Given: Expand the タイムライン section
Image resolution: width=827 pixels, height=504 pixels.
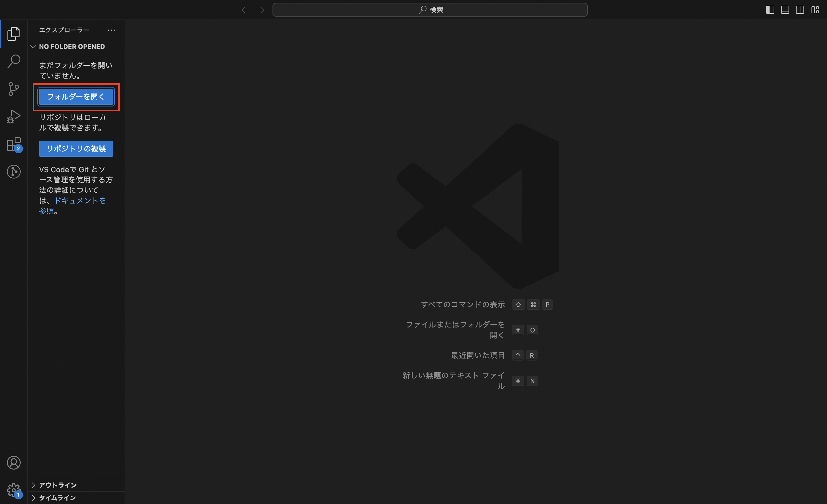Looking at the screenshot, I should click(76, 498).
